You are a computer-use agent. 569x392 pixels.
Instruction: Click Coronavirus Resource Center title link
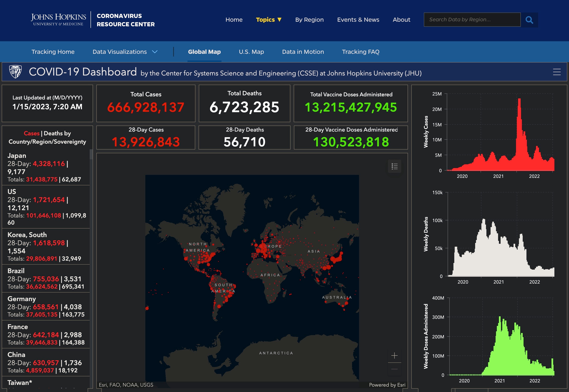coord(126,20)
